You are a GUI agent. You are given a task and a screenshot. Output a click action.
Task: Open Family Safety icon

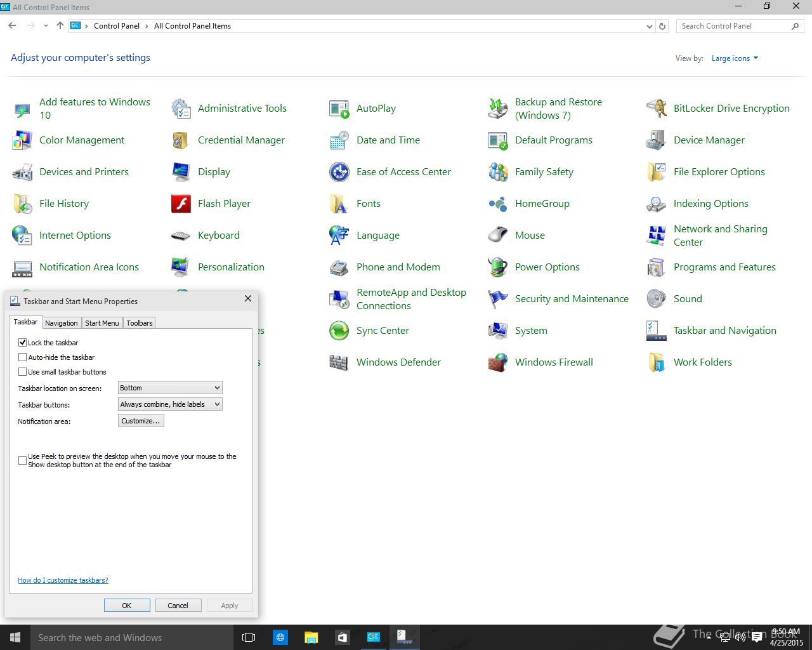coord(498,172)
